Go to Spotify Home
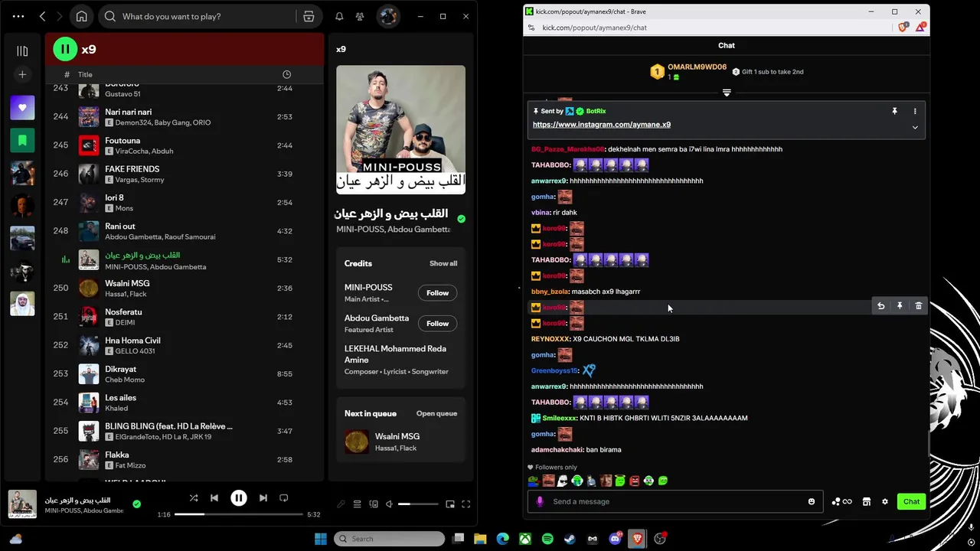 (82, 16)
